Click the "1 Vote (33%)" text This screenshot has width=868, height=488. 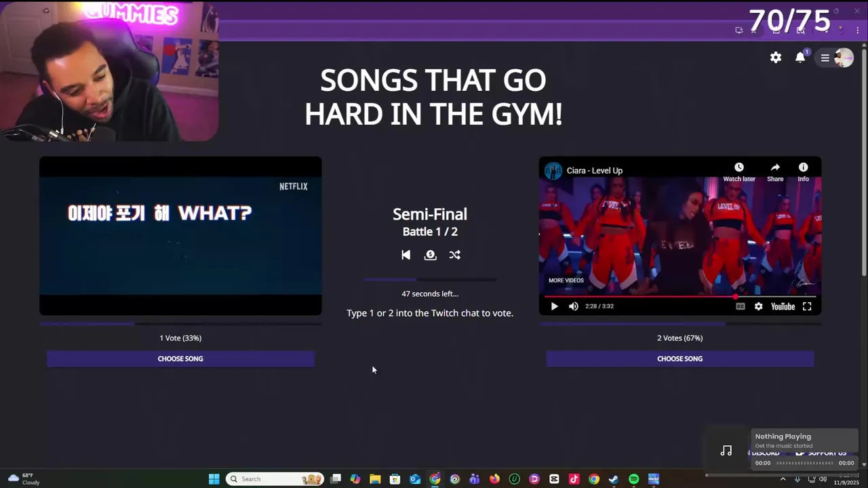click(x=180, y=338)
